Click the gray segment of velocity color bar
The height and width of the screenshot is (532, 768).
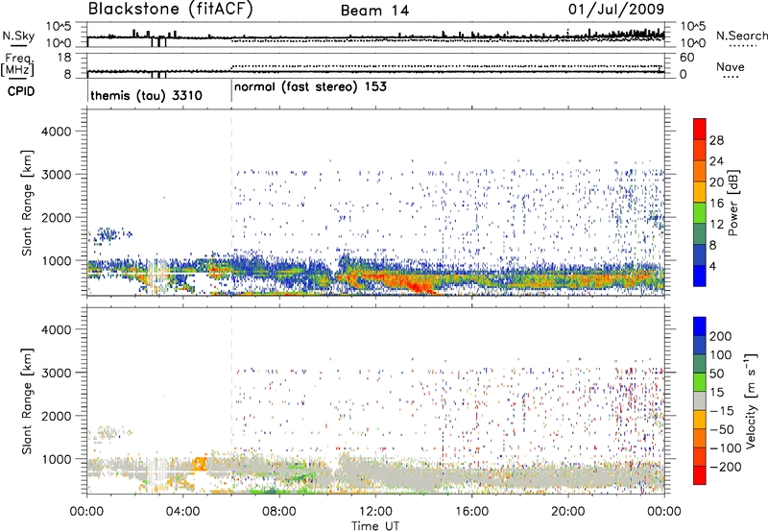(x=700, y=401)
